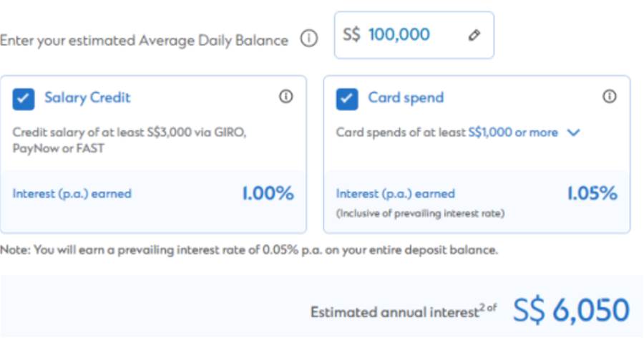Open the Card spend info tooltip icon
The height and width of the screenshot is (338, 644).
coord(609,97)
